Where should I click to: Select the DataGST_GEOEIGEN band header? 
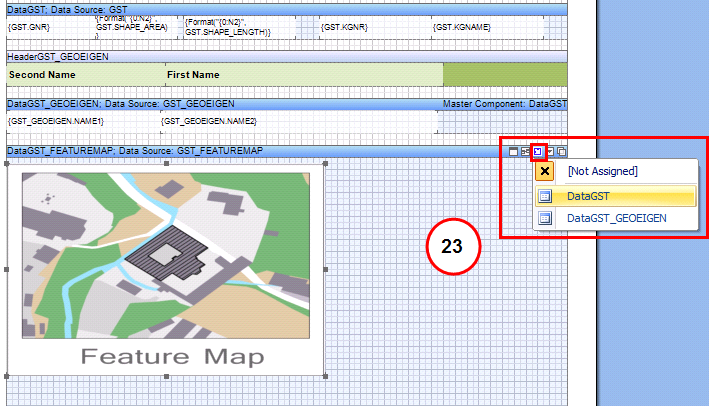click(287, 104)
